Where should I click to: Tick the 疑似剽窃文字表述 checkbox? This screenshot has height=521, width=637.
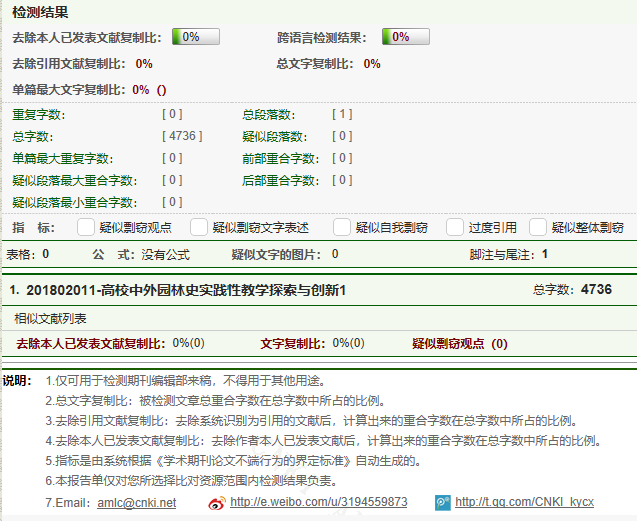click(199, 227)
